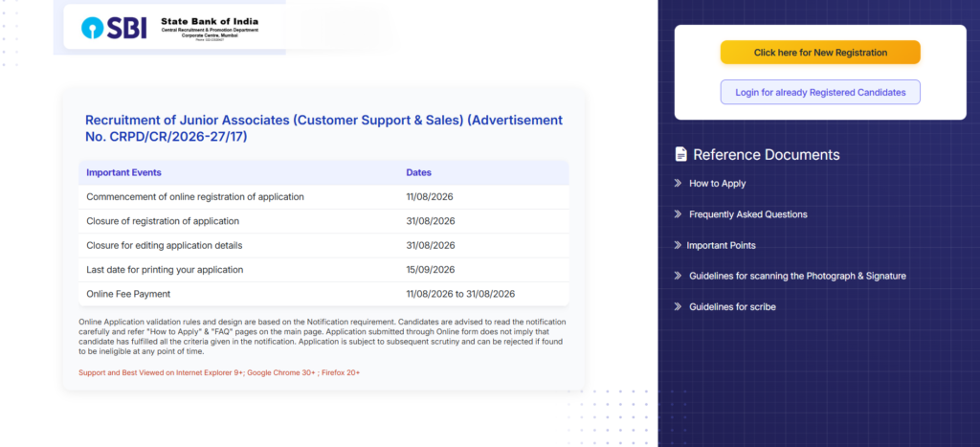
Task: Click chevron icon beside Guidelines for scanning Photograph
Action: point(678,276)
